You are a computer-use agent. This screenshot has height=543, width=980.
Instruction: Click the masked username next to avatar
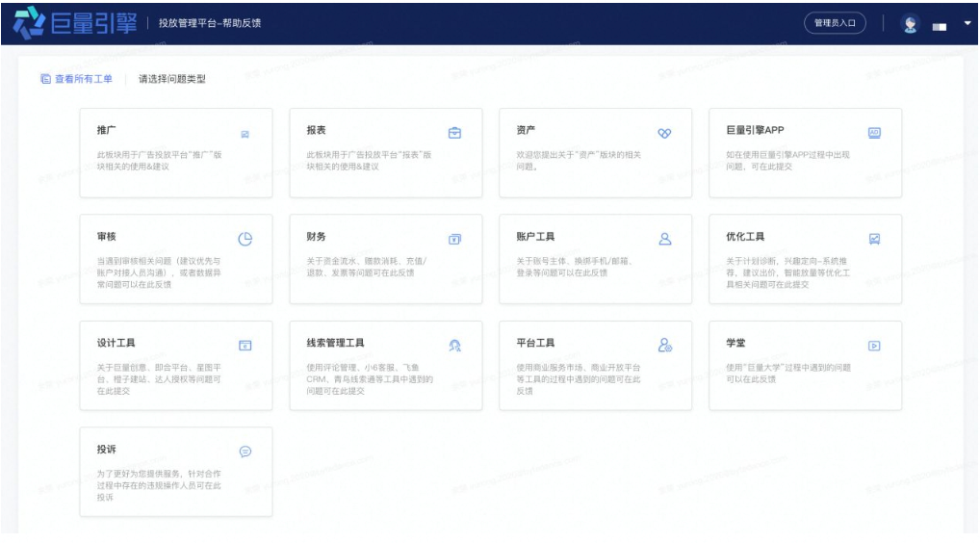[x=940, y=27]
